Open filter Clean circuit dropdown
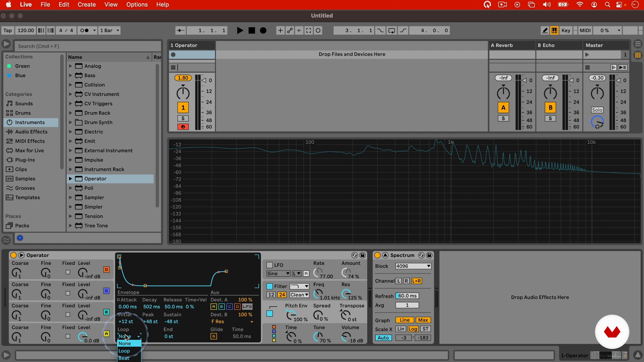The image size is (644, 362). [x=299, y=295]
